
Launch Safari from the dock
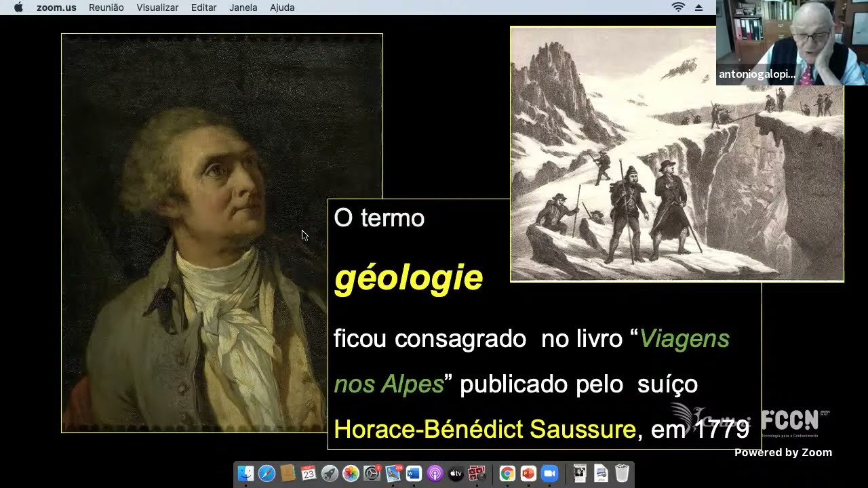click(267, 473)
